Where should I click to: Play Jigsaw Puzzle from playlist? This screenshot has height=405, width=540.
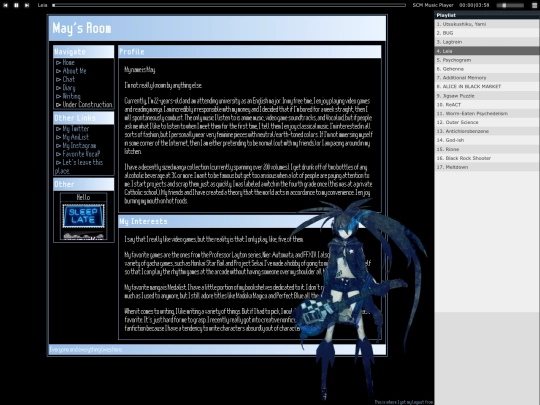coord(487,96)
